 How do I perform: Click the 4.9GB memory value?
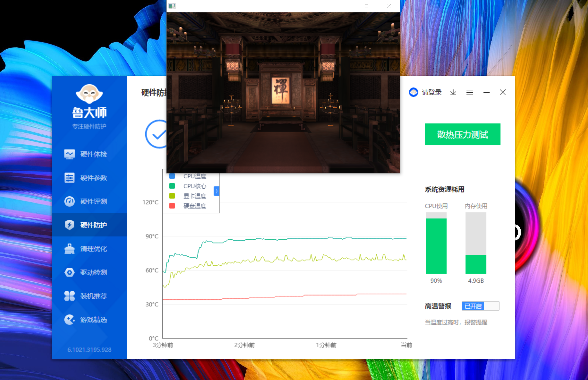coord(476,281)
